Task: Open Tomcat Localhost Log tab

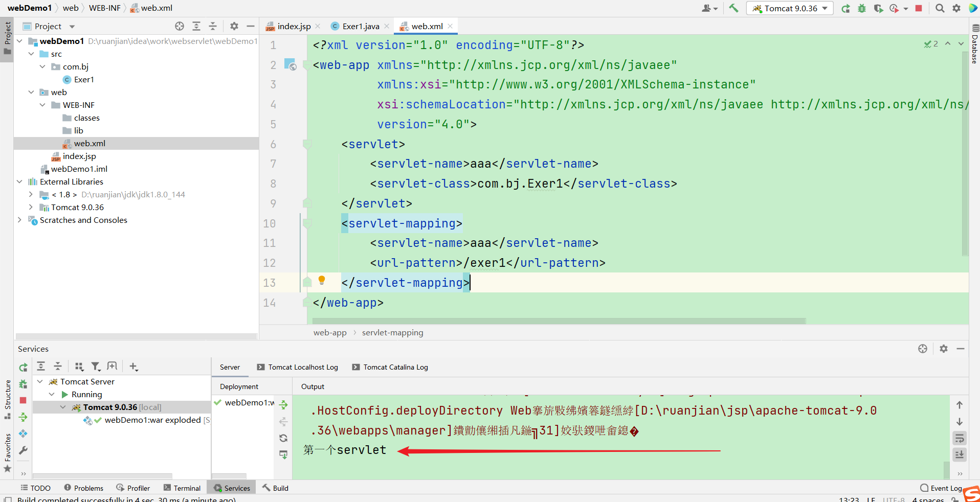Action: [x=298, y=367]
